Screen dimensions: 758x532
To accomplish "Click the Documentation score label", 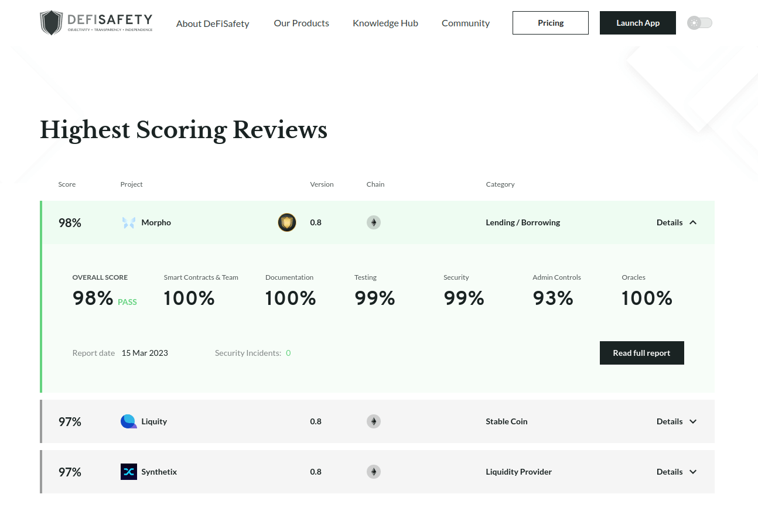I will (x=289, y=277).
